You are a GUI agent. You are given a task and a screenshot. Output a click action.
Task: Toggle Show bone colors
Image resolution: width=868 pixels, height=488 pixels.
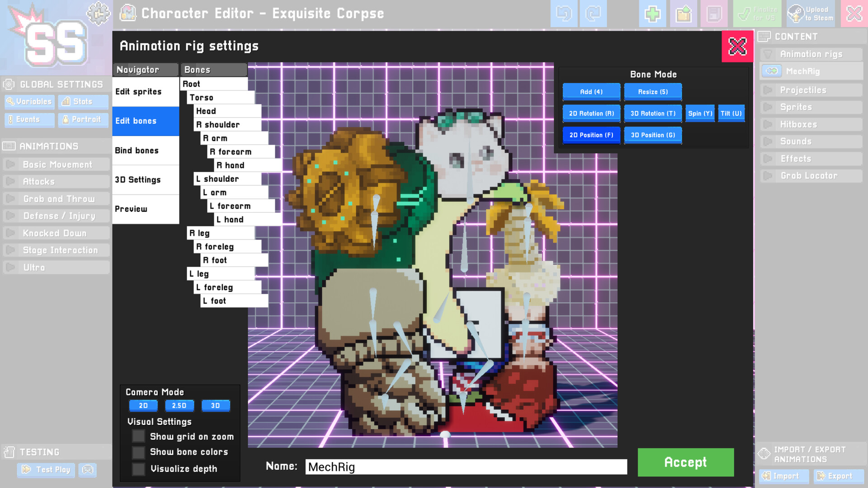click(137, 452)
